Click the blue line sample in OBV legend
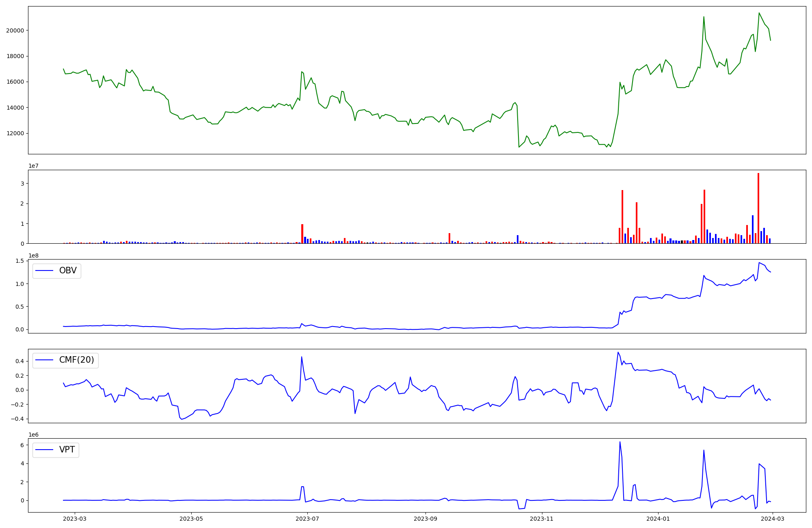Viewport: 812px width, 528px height. point(45,271)
